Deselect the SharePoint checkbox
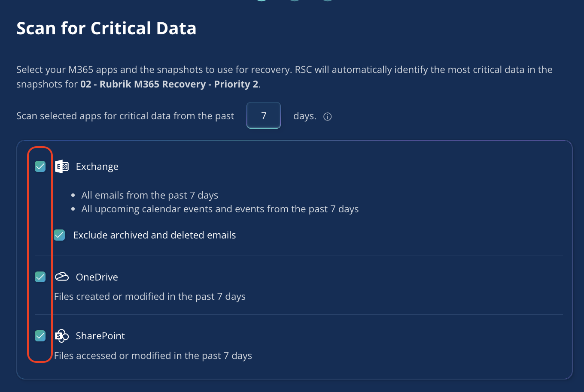 40,336
